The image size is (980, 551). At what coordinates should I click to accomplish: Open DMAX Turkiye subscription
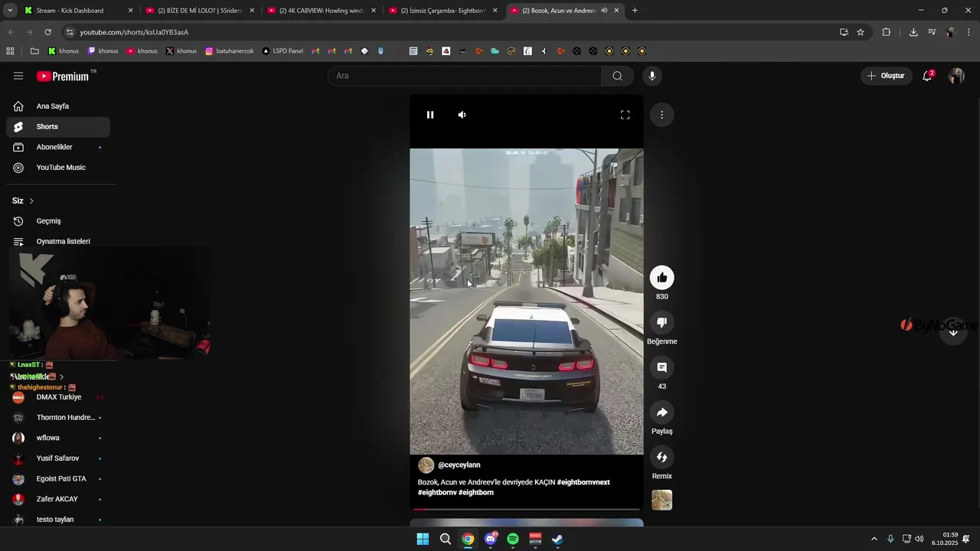click(x=58, y=397)
